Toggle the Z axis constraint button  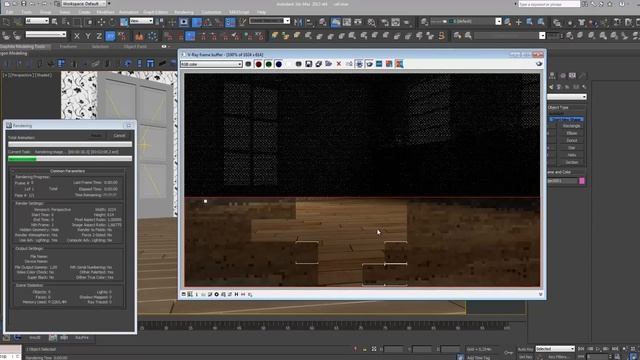tap(99, 36)
